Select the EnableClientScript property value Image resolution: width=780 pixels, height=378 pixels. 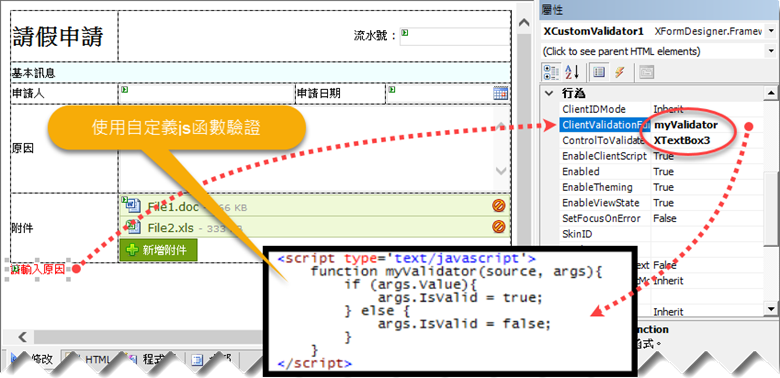tap(706, 156)
